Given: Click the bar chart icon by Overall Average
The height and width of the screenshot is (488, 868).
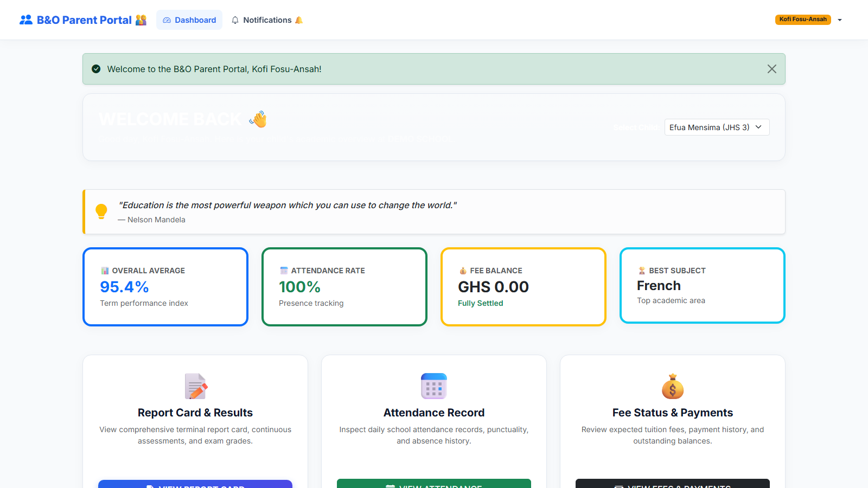Looking at the screenshot, I should [105, 271].
